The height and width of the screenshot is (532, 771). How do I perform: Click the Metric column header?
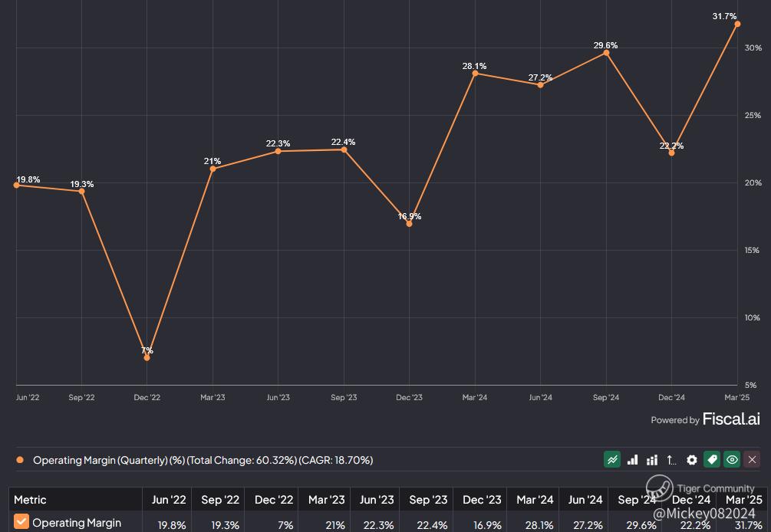[30, 500]
